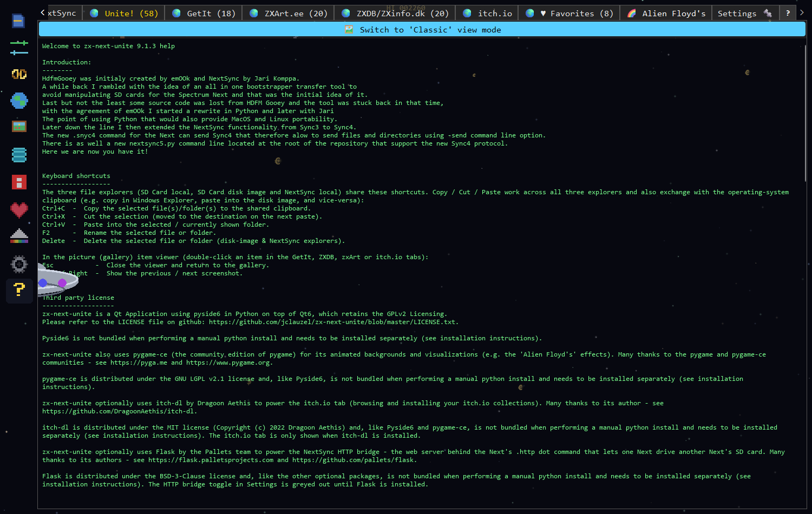The image size is (812, 514).
Task: Click the red floppy disk sidebar icon
Action: click(x=19, y=182)
